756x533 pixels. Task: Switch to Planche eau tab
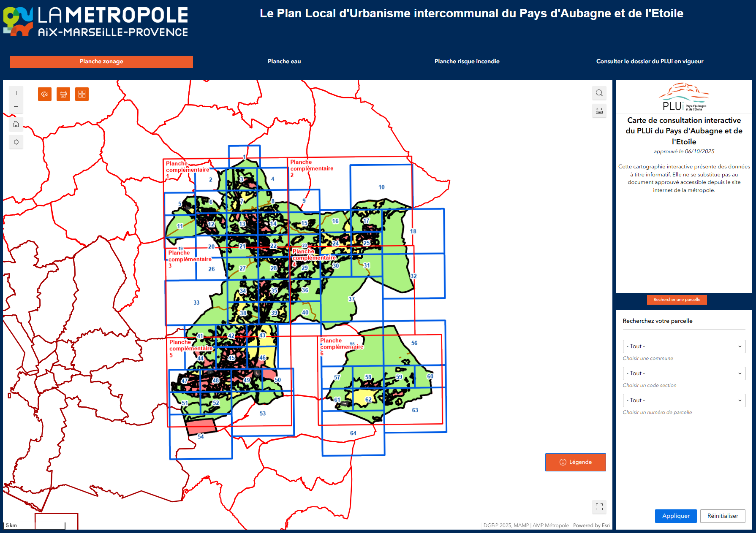coord(284,62)
